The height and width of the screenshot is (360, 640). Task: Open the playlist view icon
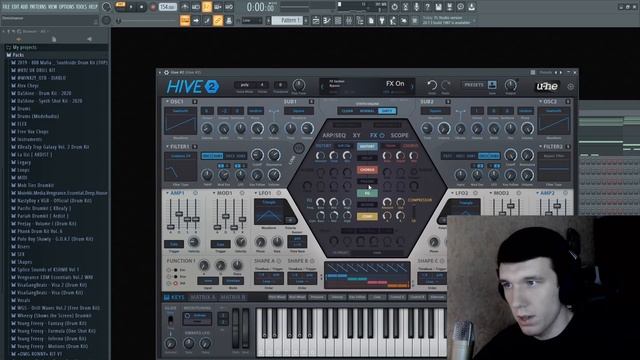[316, 20]
